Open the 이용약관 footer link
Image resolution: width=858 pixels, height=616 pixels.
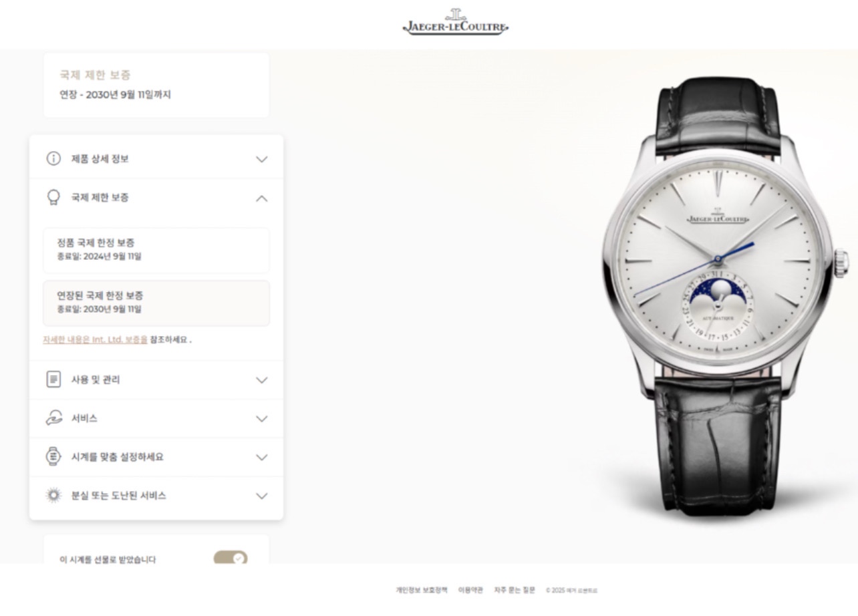point(470,590)
